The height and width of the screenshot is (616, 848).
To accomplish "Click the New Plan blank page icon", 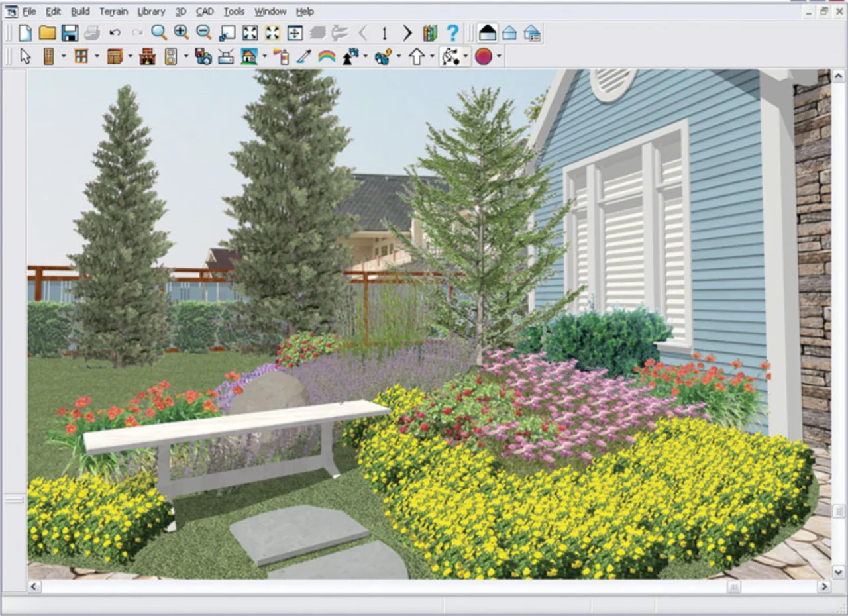I will 25,32.
